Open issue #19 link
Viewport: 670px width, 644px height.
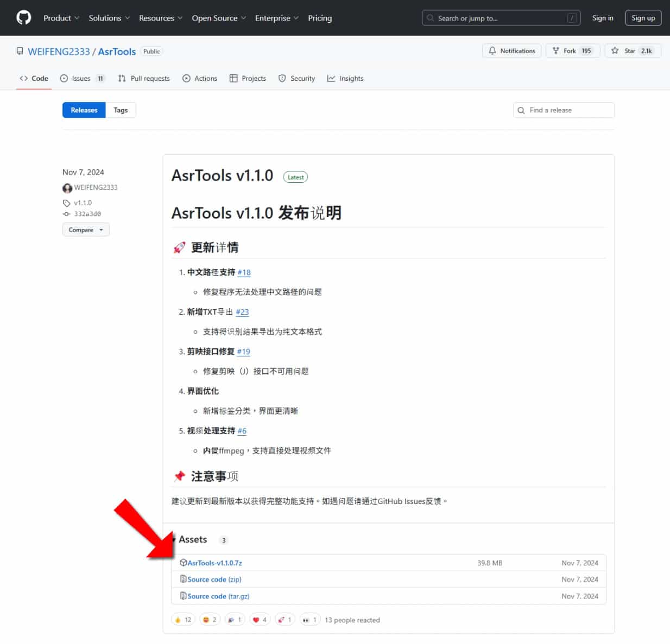pyautogui.click(x=243, y=352)
